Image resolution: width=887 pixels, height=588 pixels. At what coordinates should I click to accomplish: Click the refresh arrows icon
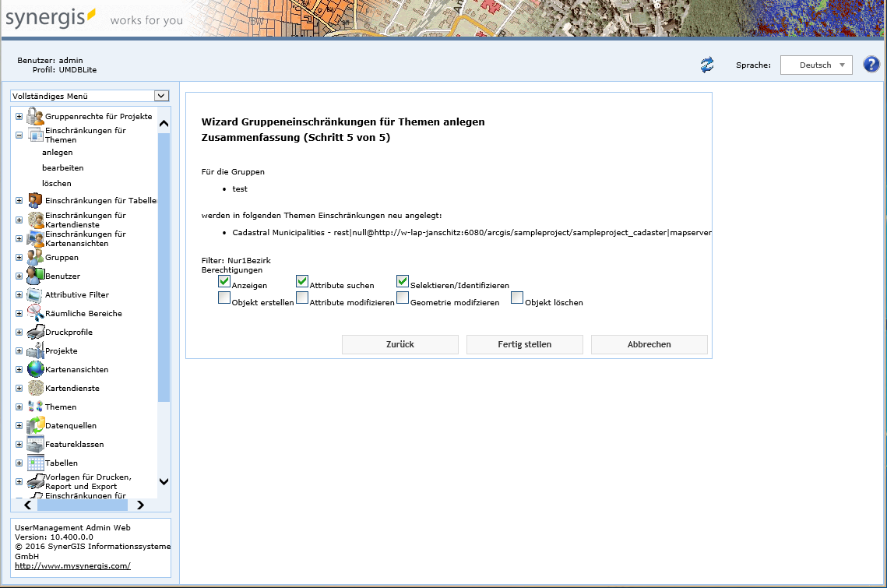tap(706, 65)
